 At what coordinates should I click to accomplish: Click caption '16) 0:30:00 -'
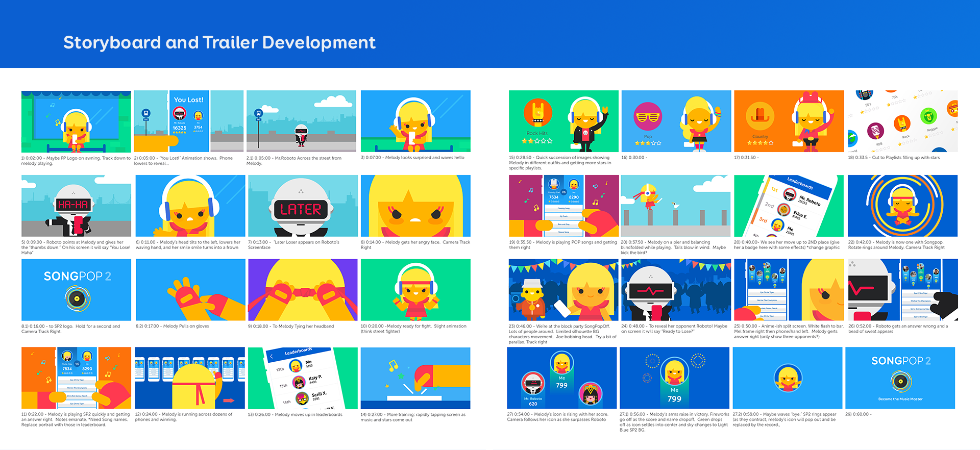634,158
